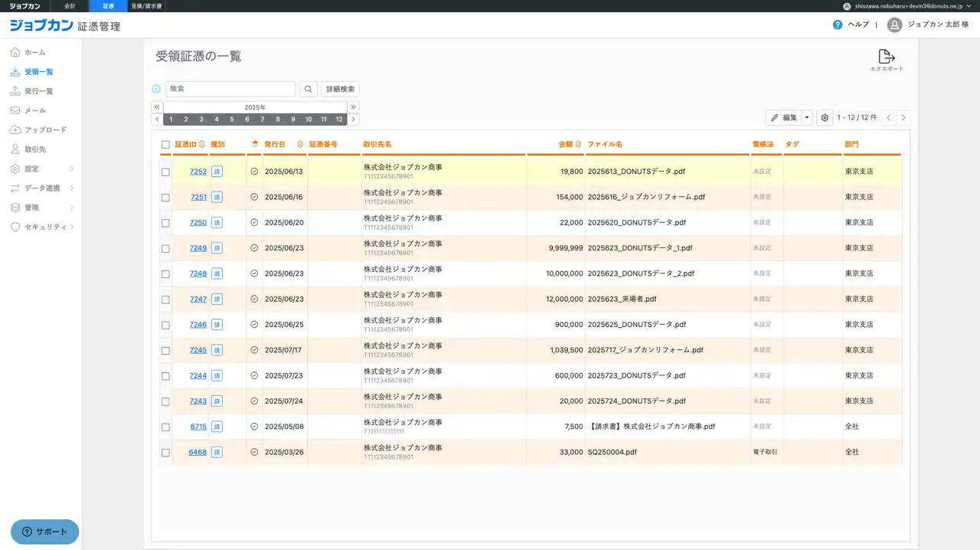980x550 pixels.
Task: Click the Help question mark icon
Action: point(838,25)
